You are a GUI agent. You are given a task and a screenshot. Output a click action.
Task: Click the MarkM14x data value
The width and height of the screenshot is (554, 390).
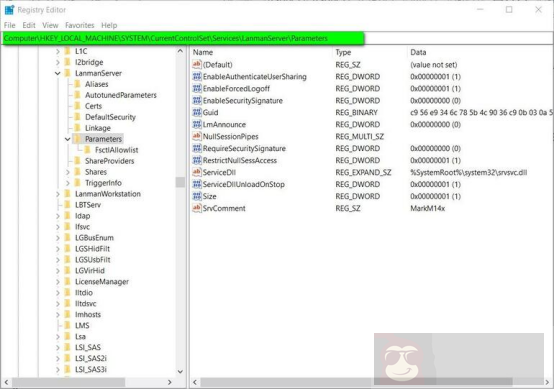428,208
